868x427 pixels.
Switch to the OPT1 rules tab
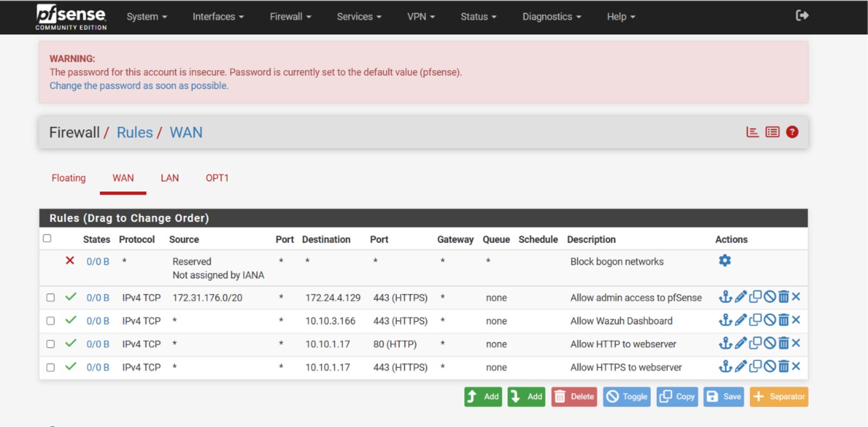[217, 178]
